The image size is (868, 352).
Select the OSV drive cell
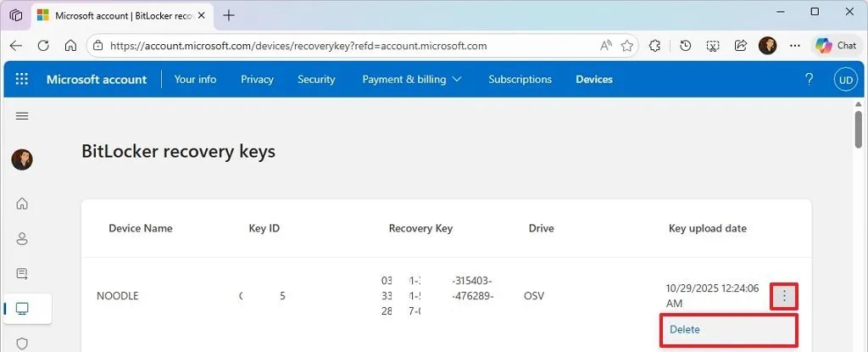point(534,296)
